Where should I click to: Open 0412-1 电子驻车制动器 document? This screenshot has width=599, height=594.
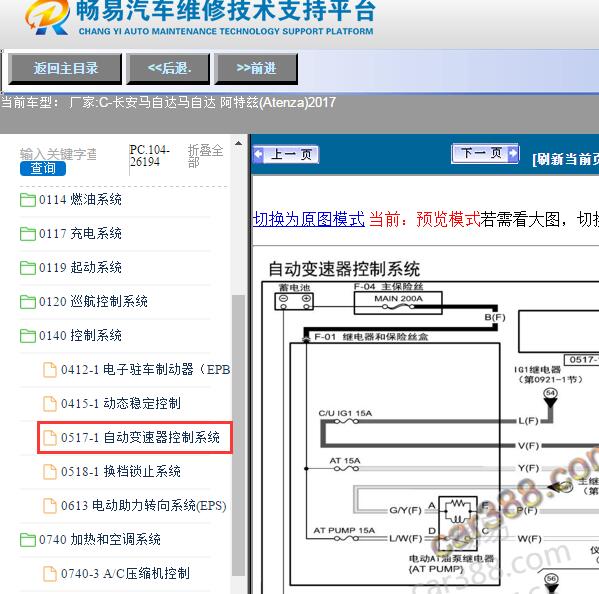click(x=145, y=369)
